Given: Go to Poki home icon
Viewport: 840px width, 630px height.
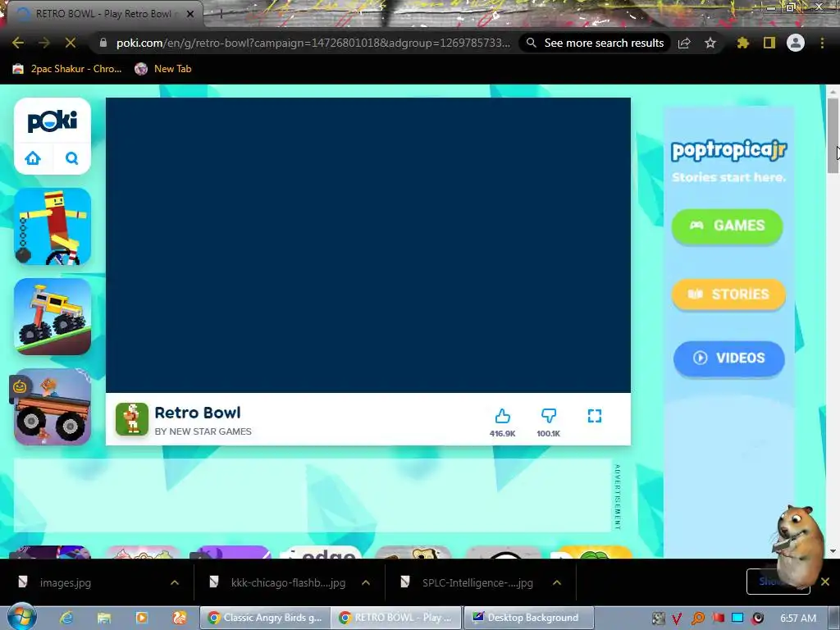Looking at the screenshot, I should [33, 158].
